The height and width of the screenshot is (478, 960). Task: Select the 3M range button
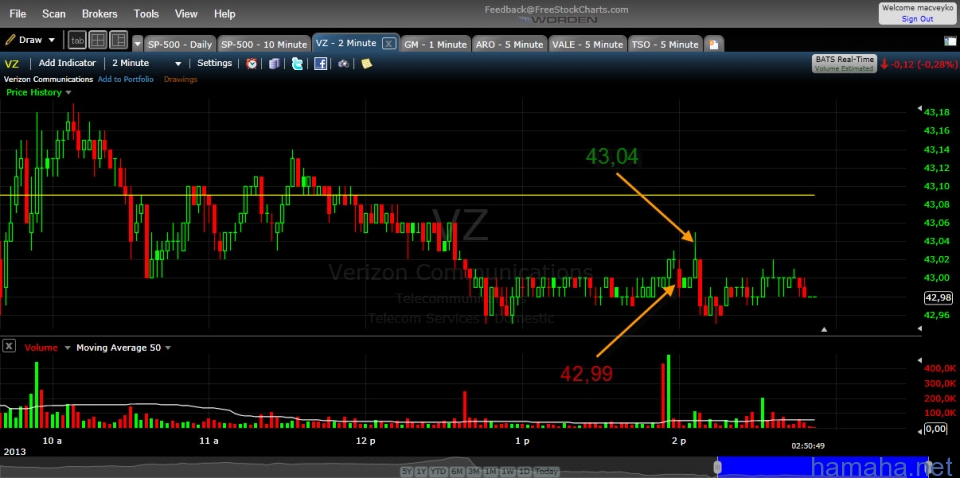[x=473, y=471]
